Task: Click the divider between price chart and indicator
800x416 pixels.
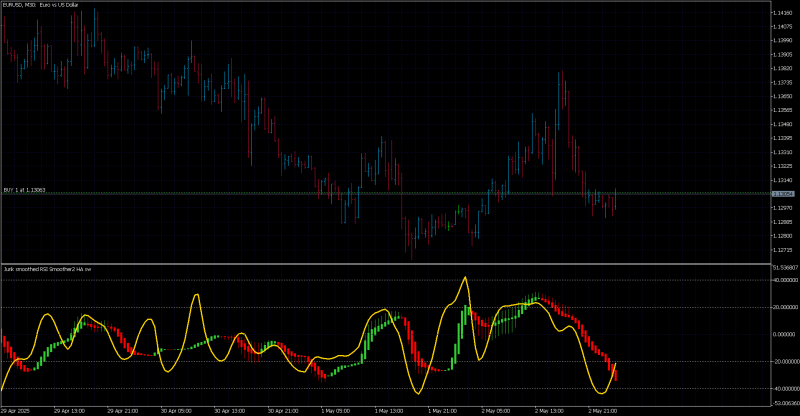Action: pyautogui.click(x=386, y=263)
